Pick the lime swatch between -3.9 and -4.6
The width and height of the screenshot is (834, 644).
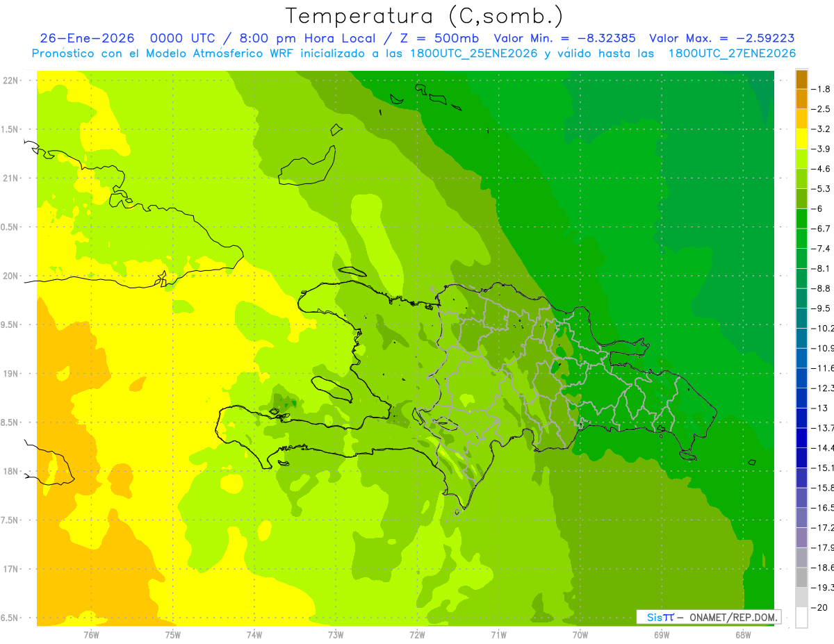coord(801,159)
